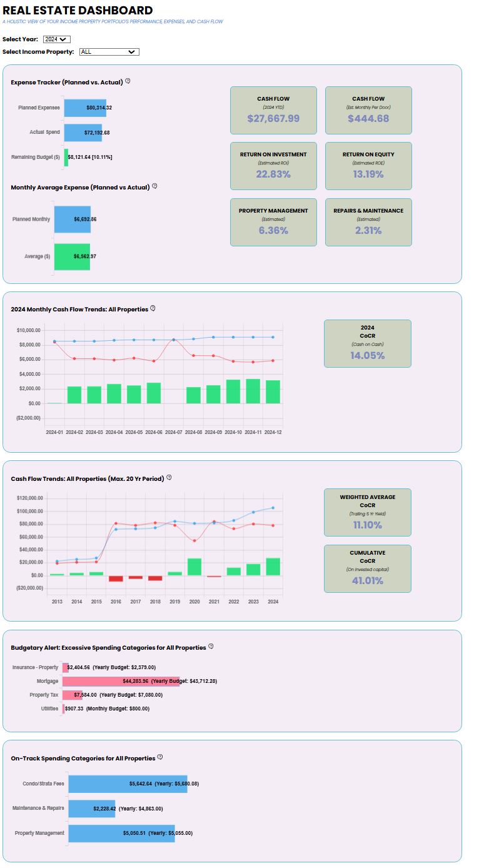Select the Return on Investment card
Image resolution: width=479 pixels, height=868 pixels.
[x=273, y=166]
